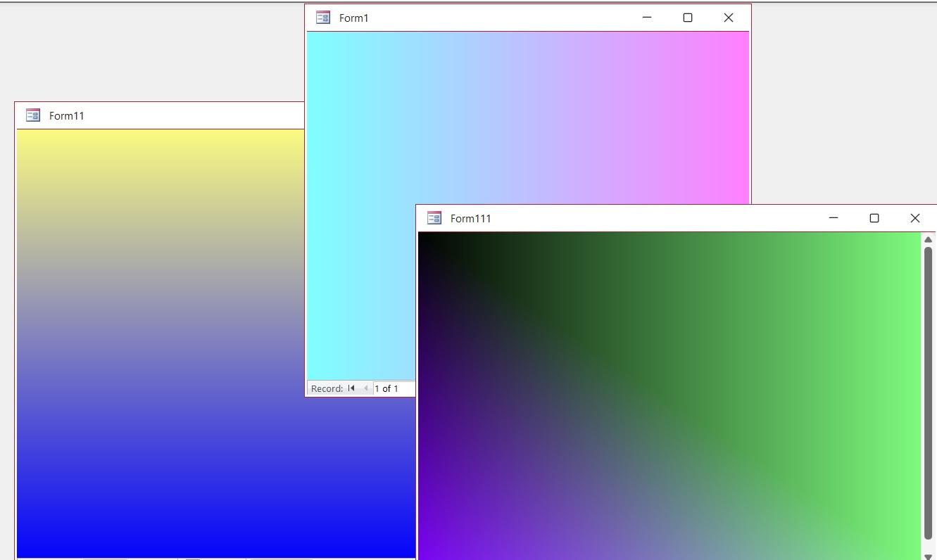
Task: Click the Form111 title bar text
Action: [x=470, y=219]
